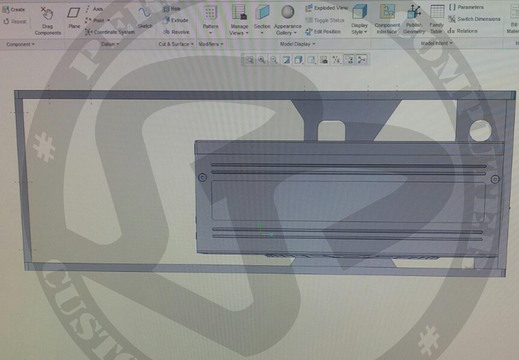This screenshot has width=519, height=360.
Task: Select the Revolve tool
Action: [x=176, y=32]
